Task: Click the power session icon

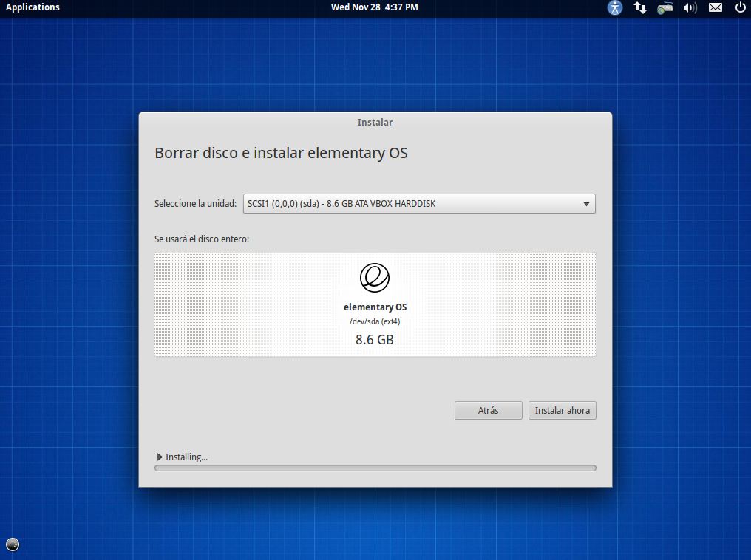Action: 740,7
